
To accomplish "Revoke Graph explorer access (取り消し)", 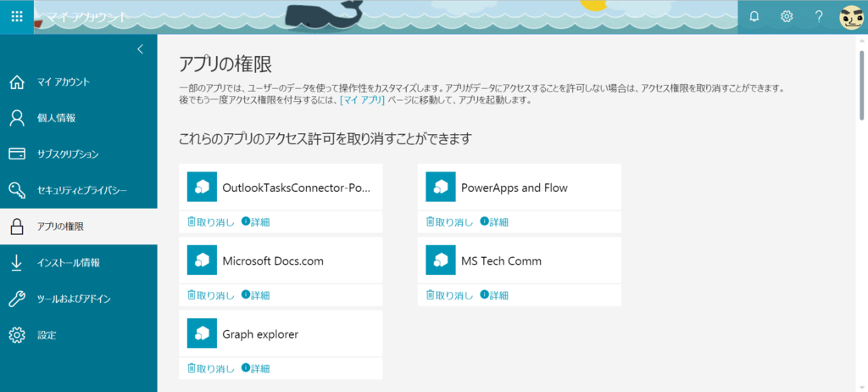I will click(211, 369).
